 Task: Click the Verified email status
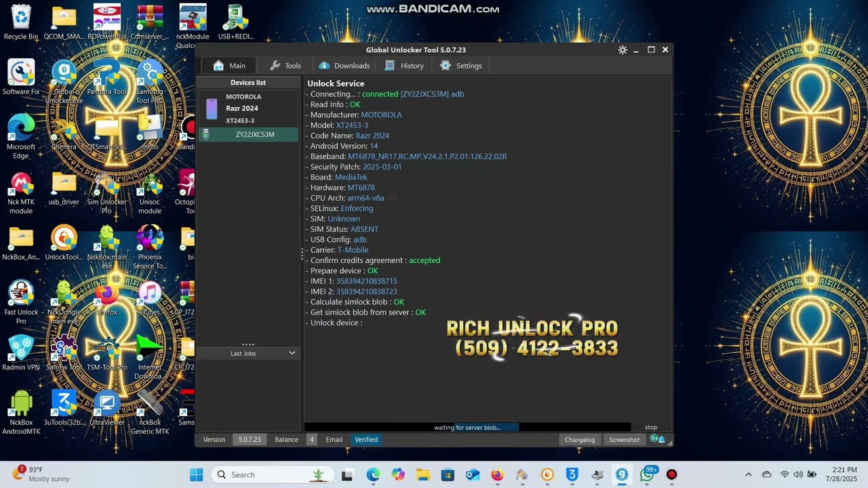[x=366, y=440]
